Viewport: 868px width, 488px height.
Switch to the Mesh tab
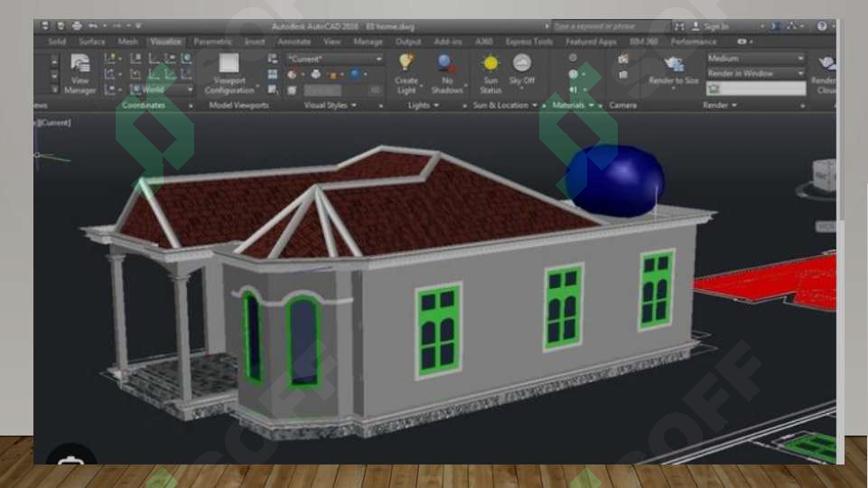click(x=127, y=42)
